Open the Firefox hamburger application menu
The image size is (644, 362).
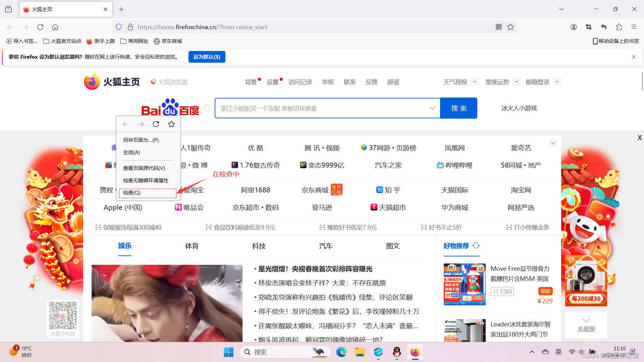click(634, 27)
